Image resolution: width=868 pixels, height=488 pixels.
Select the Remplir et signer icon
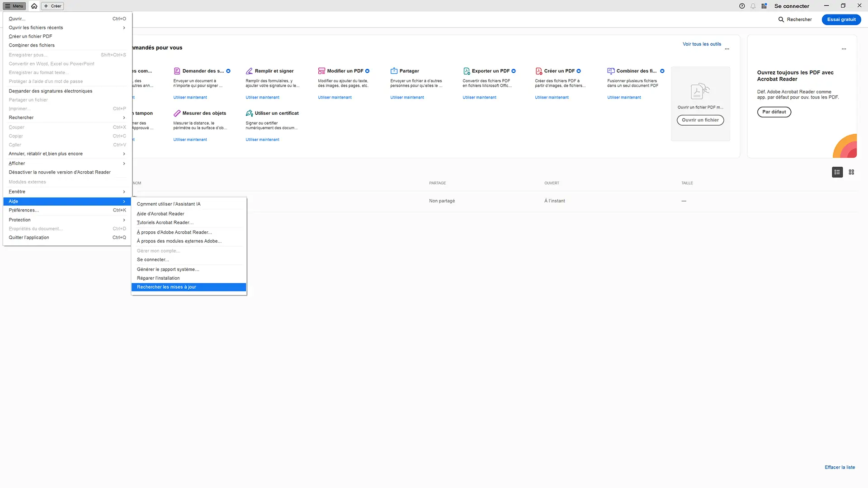pos(249,71)
